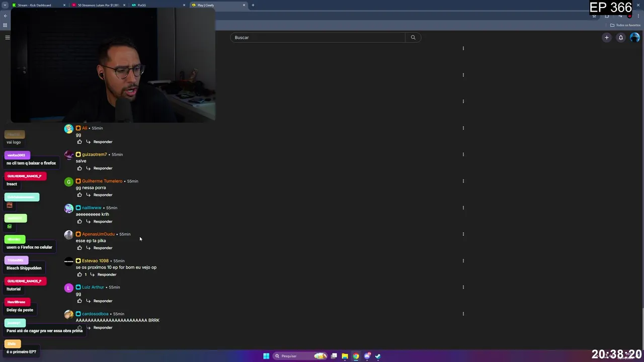Open options menu for Ali's comment

point(463,128)
